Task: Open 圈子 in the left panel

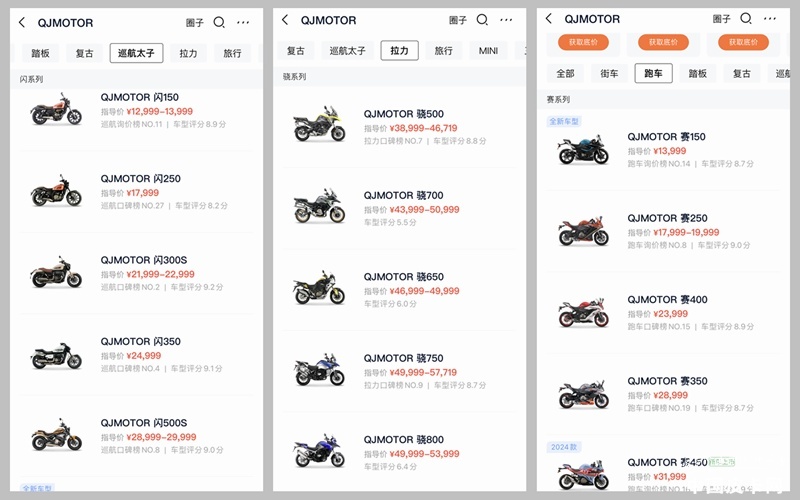Action: [194, 22]
